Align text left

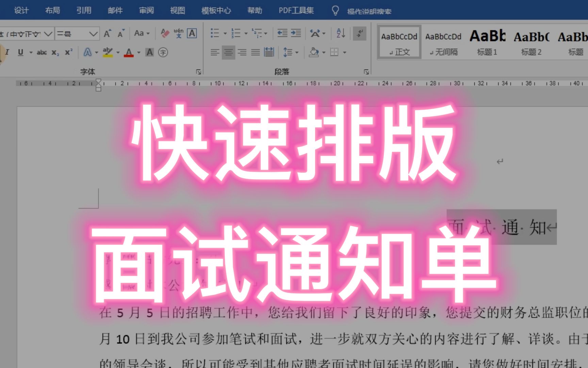(x=215, y=52)
